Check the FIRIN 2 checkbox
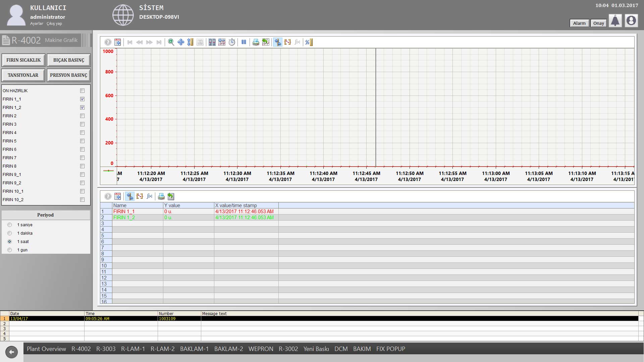 click(82, 116)
